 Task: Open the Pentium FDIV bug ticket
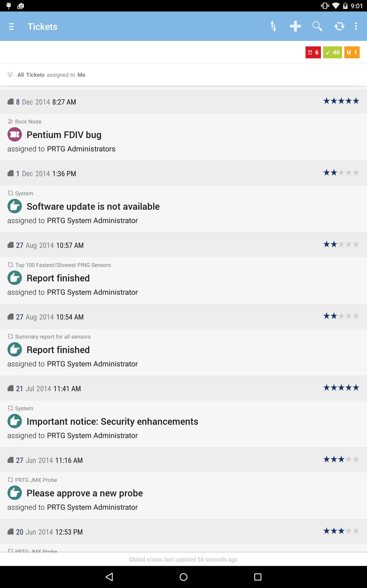pyautogui.click(x=64, y=135)
